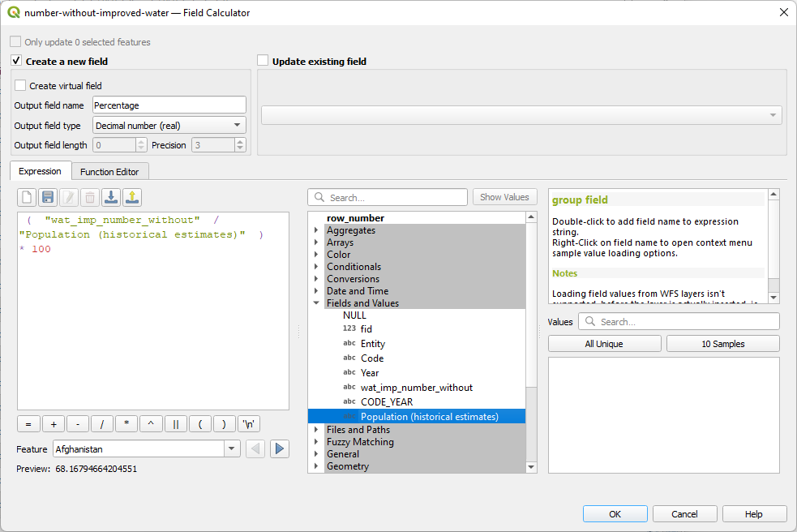Go to the next feature preview arrow
797x532 pixels.
[280, 448]
